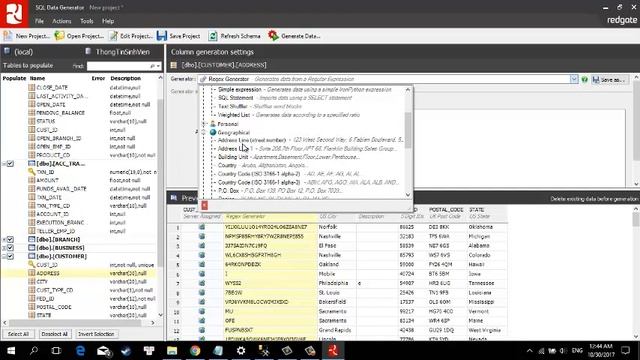Image resolution: width=640 pixels, height=360 pixels.
Task: Open Microsoft Edge from taskbar
Action: coord(80,350)
